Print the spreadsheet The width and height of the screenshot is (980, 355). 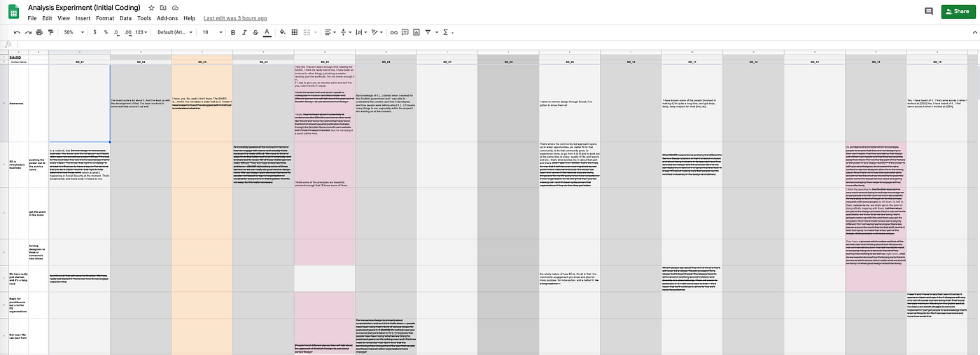click(x=39, y=32)
